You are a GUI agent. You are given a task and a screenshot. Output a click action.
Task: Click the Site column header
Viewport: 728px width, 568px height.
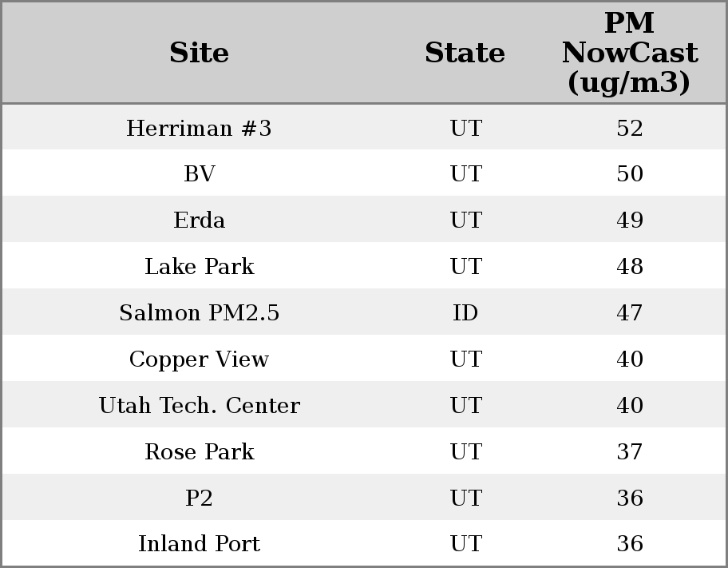[x=199, y=53]
